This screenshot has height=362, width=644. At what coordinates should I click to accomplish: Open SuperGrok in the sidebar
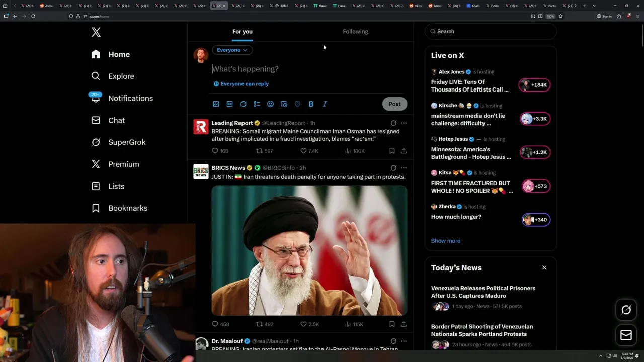[x=118, y=142]
